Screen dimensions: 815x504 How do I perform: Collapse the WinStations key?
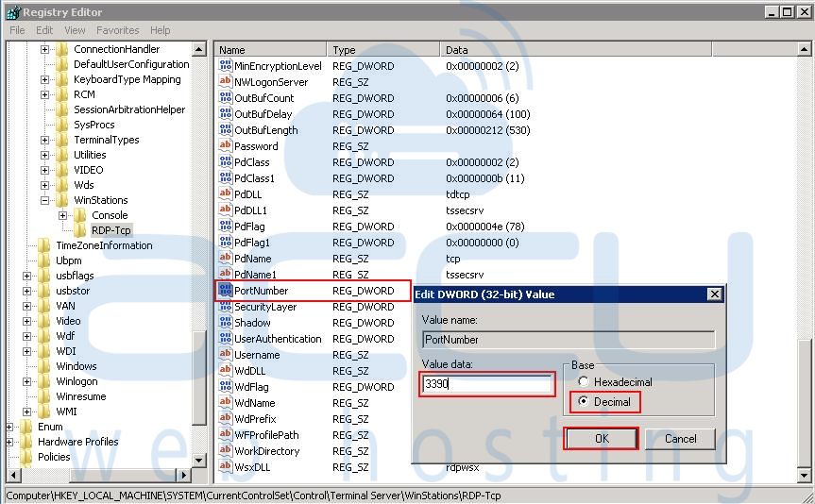point(44,200)
